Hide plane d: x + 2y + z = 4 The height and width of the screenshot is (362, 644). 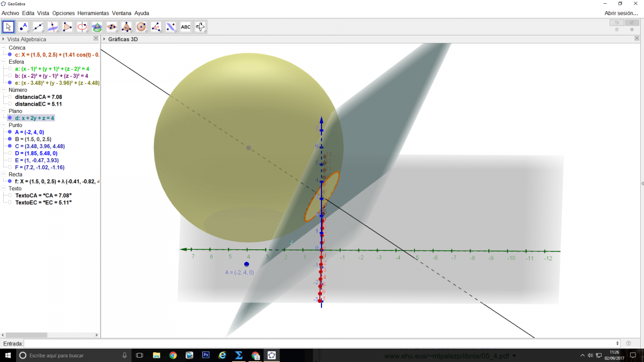(x=10, y=118)
